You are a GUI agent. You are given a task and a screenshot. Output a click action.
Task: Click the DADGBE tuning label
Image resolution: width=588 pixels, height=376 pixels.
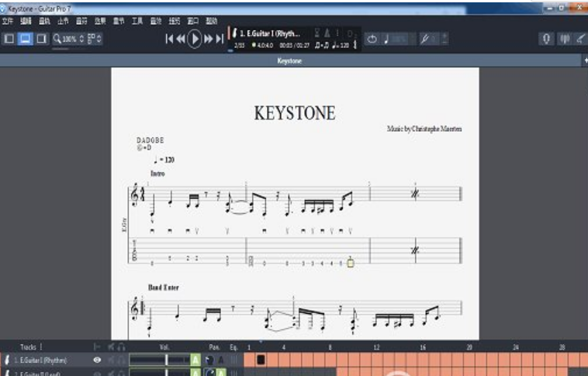coord(150,140)
